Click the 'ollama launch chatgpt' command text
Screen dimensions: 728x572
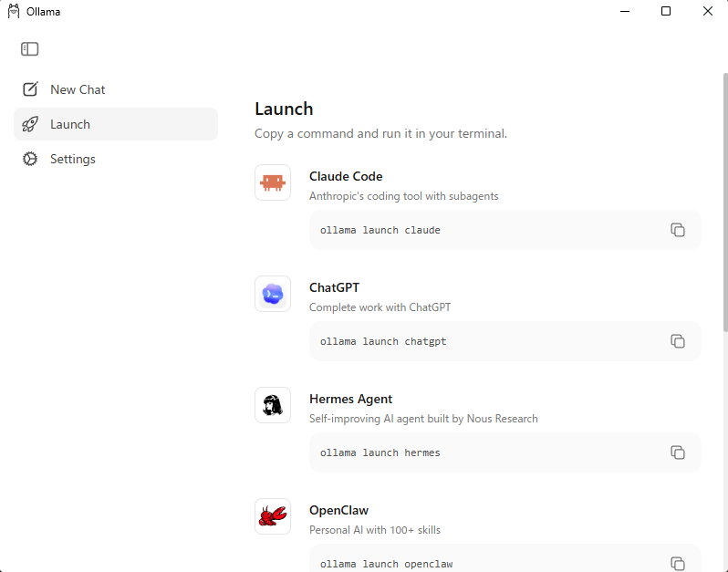(x=383, y=342)
